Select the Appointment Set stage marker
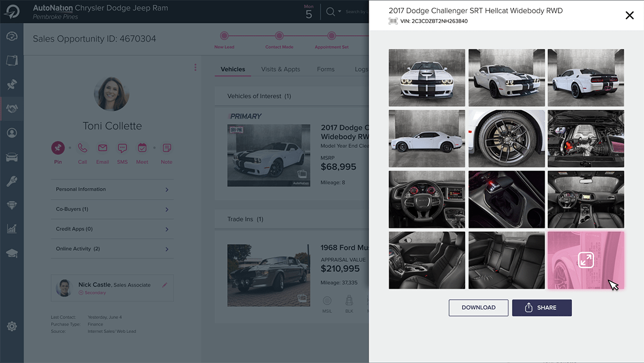 click(331, 36)
